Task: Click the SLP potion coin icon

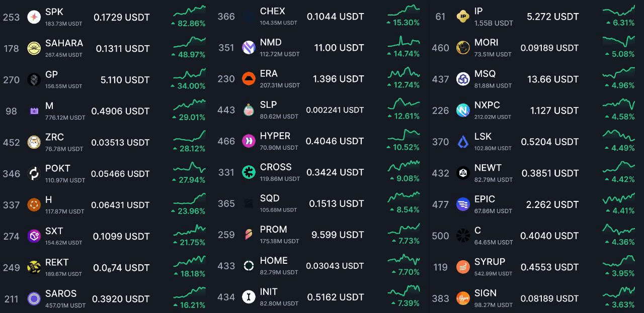Action: tap(249, 110)
